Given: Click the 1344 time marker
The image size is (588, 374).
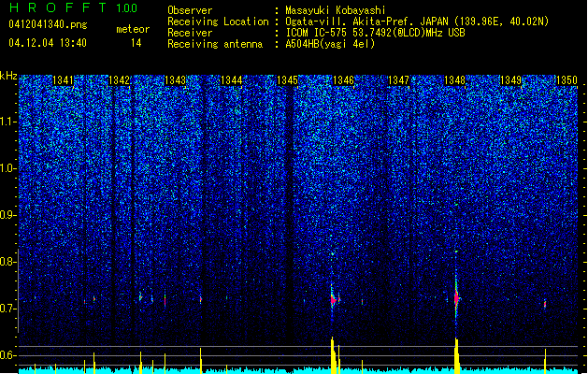Looking at the screenshot, I should 232,80.
